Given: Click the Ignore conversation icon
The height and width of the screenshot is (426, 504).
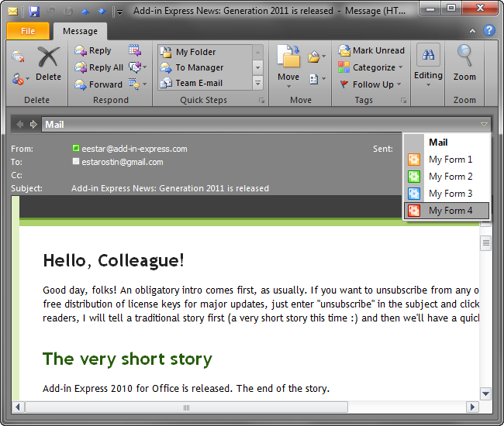Looking at the screenshot, I should tap(18, 57).
